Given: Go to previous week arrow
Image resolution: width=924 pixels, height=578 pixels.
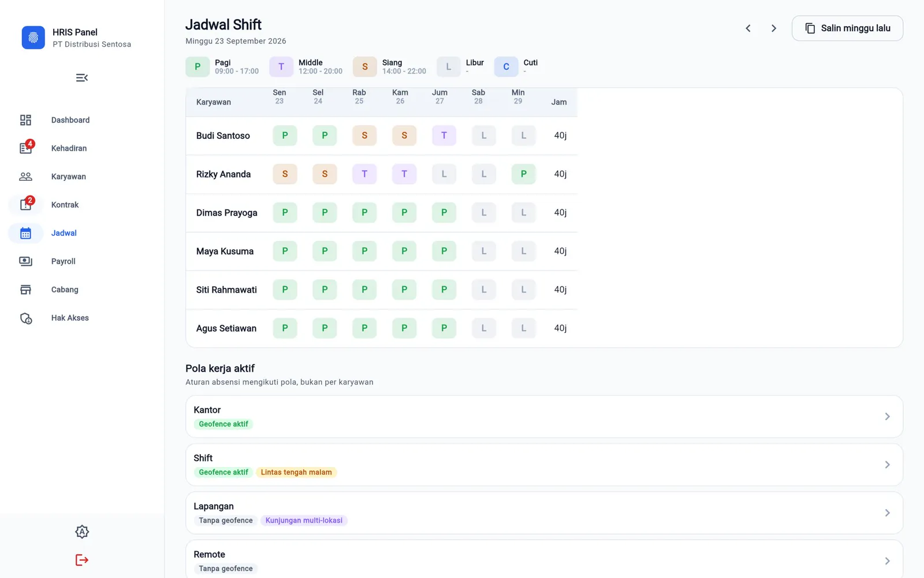Looking at the screenshot, I should click(x=748, y=28).
